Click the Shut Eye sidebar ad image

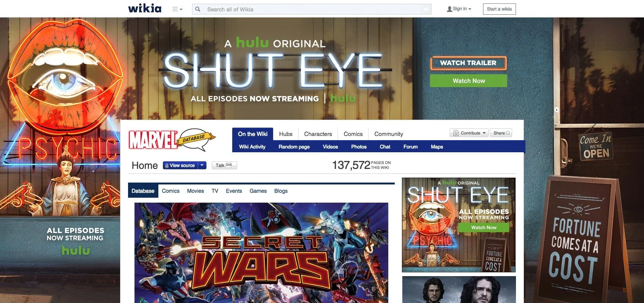tap(459, 225)
